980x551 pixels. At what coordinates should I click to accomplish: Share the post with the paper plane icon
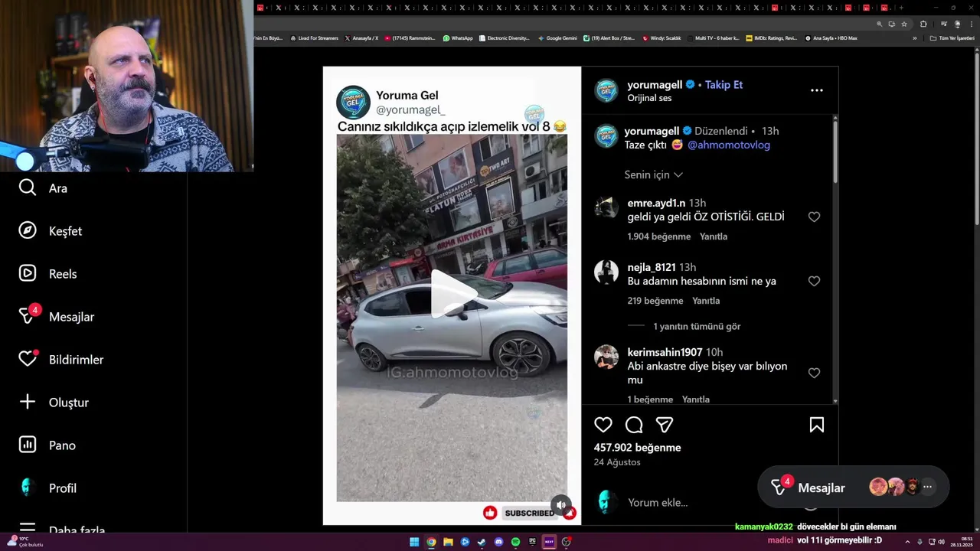[665, 425]
